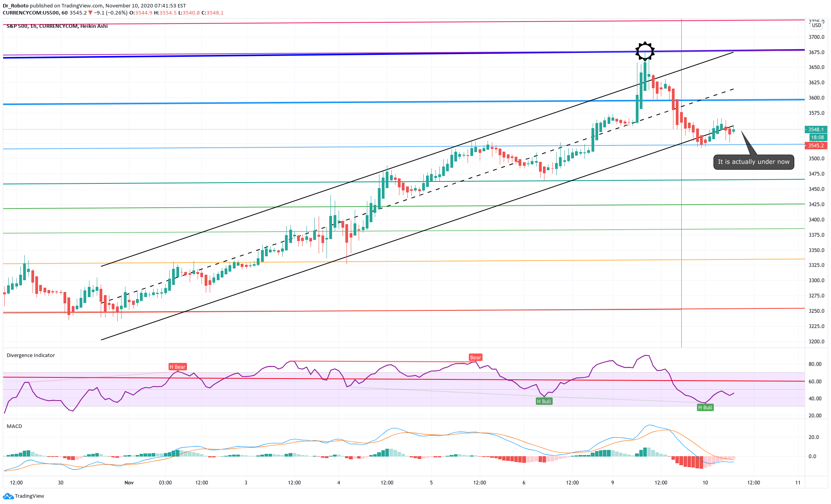Click the 20.0 label on the MACD scale
The image size is (831, 504).
coord(814,437)
